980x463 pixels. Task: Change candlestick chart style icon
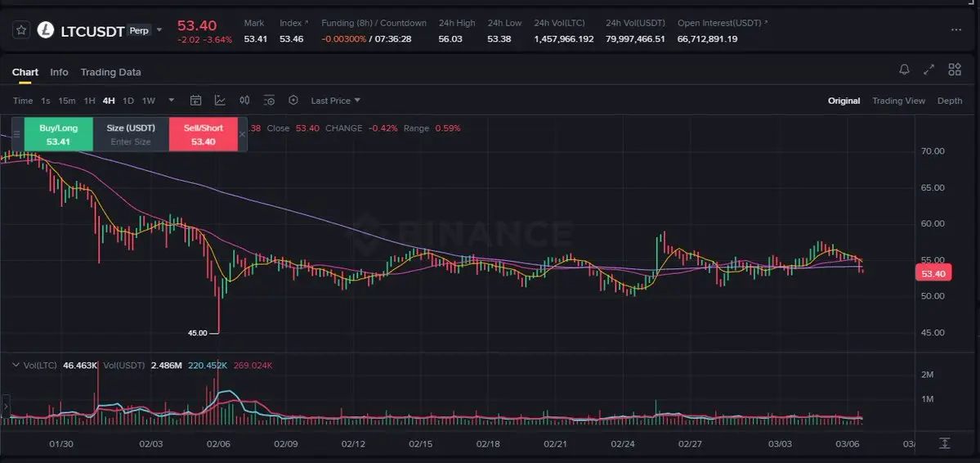coord(244,100)
